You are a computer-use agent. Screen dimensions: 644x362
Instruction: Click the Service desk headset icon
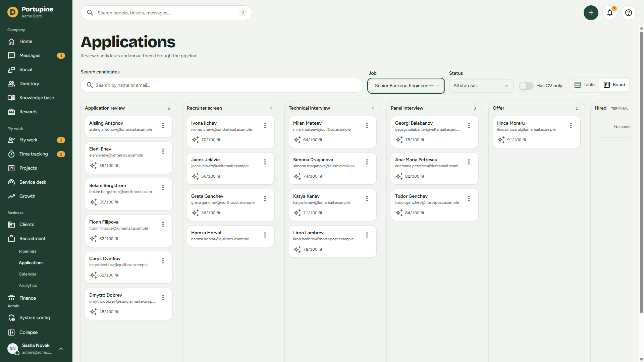point(11,182)
